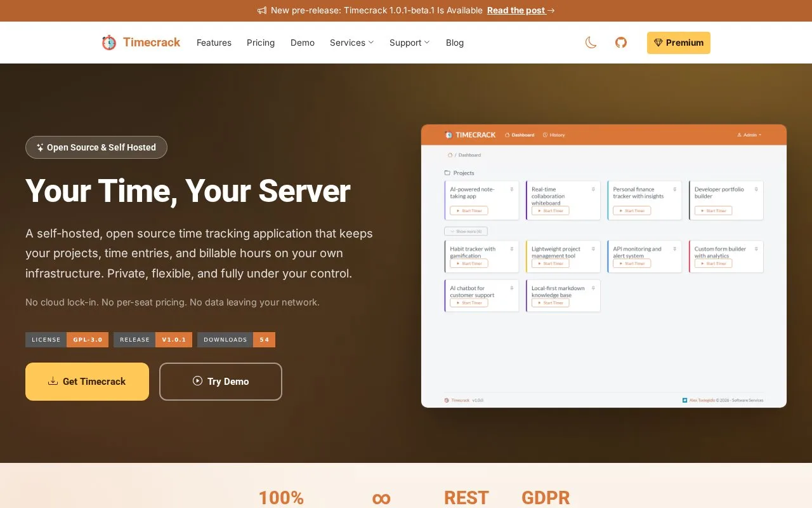Go to the Pricing page
The image size is (812, 508).
[x=261, y=43]
